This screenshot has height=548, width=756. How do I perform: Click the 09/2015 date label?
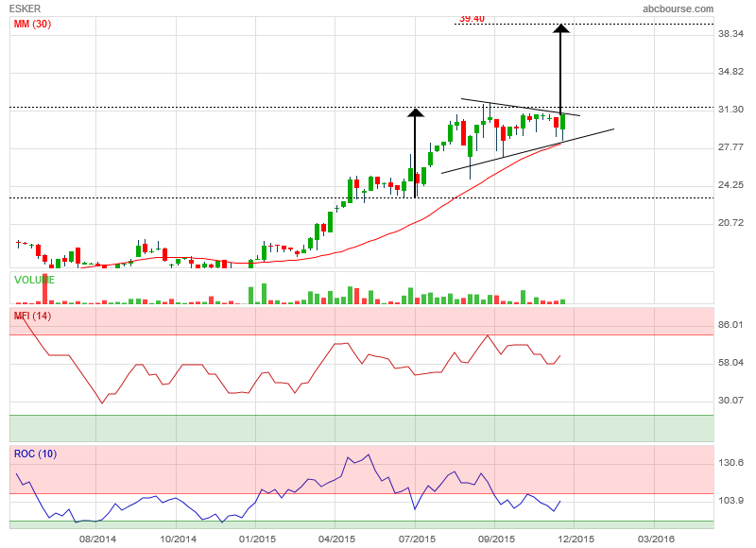point(496,539)
